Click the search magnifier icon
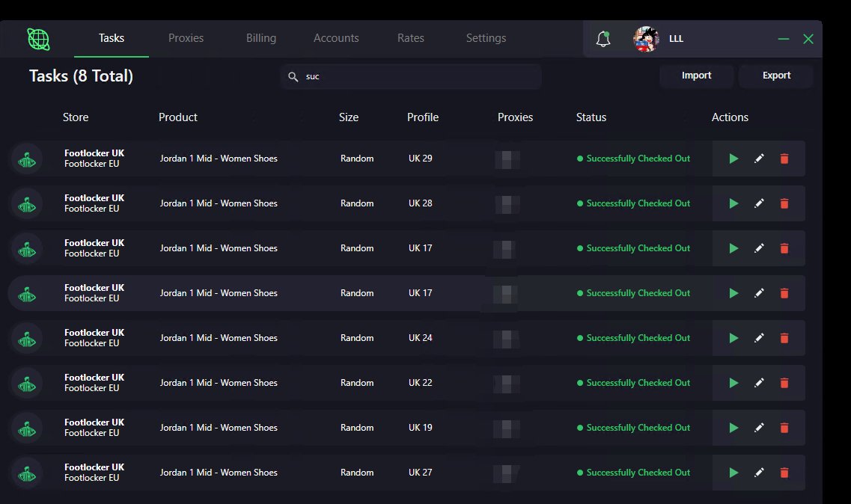This screenshot has width=851, height=504. (293, 76)
